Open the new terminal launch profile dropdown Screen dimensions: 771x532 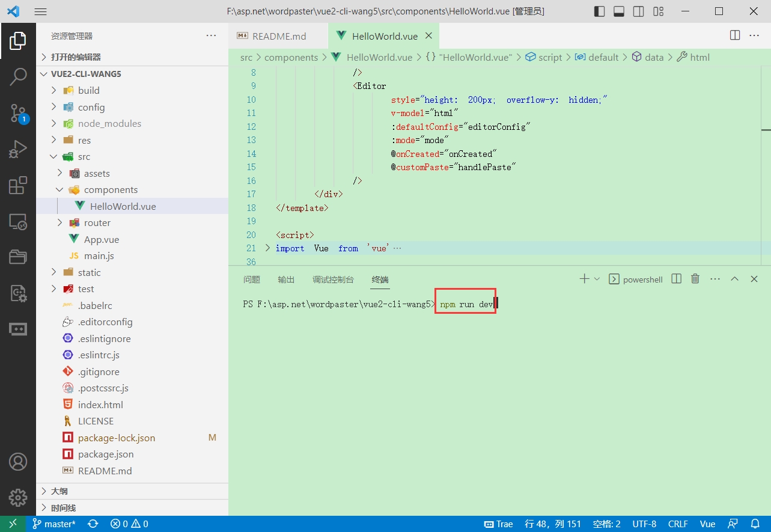click(x=597, y=279)
